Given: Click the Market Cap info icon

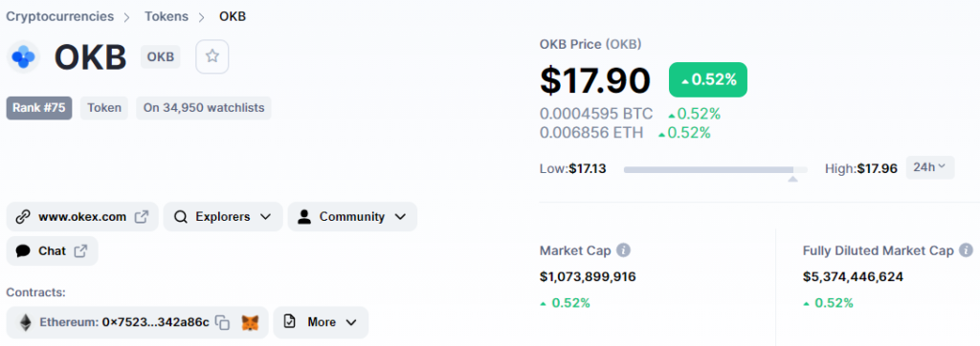Looking at the screenshot, I should point(623,250).
